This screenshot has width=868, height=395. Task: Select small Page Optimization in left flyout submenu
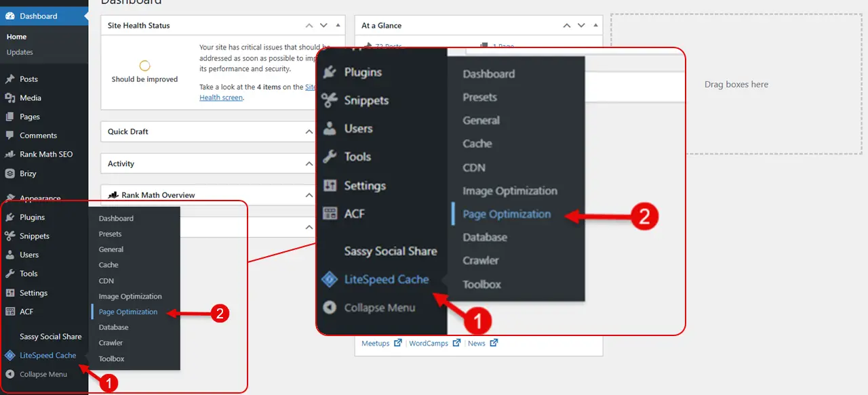pos(128,312)
